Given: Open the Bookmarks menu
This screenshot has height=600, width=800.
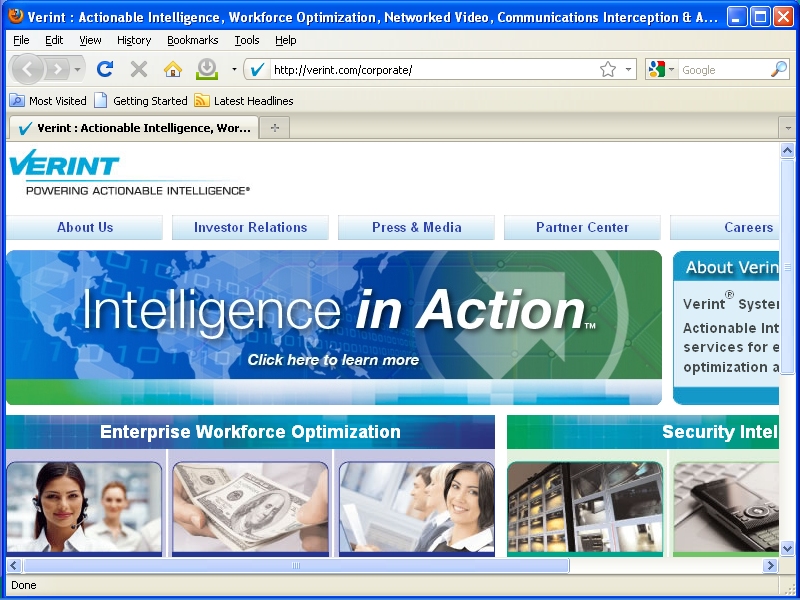Looking at the screenshot, I should pyautogui.click(x=192, y=40).
